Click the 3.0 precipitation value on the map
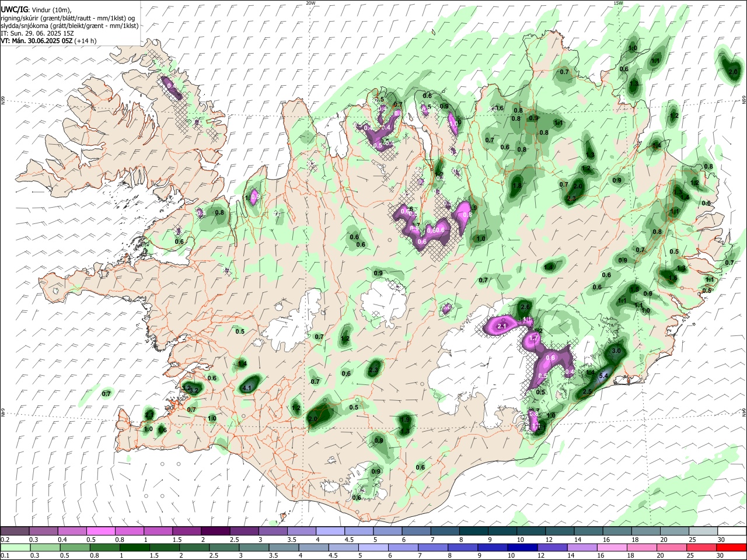This screenshot has width=747, height=560. [616, 351]
